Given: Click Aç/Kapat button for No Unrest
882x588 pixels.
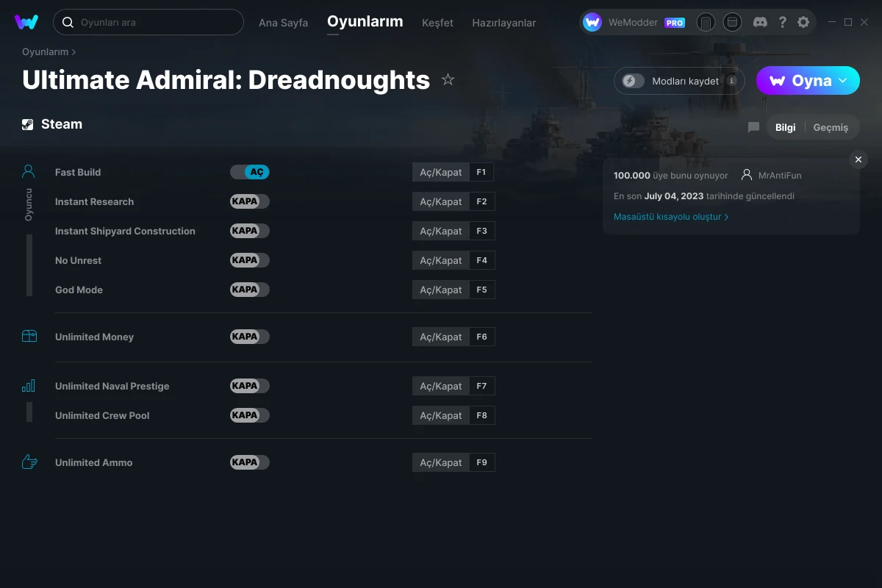Looking at the screenshot, I should [441, 260].
